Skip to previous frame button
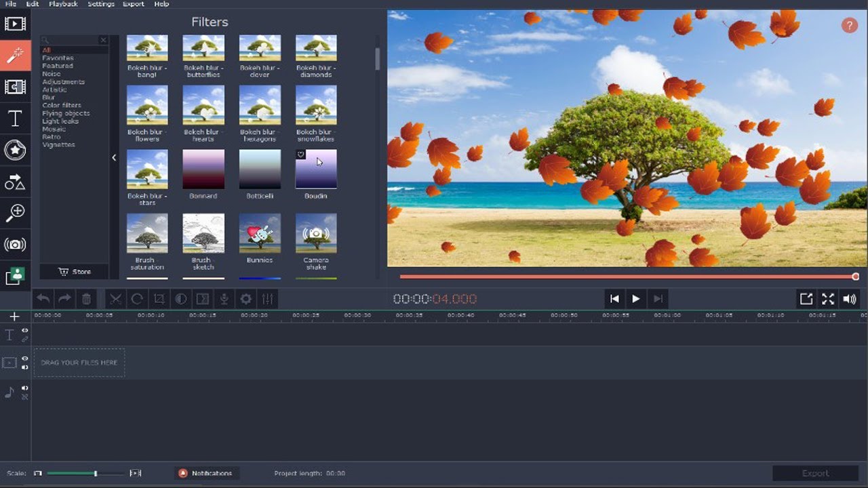The width and height of the screenshot is (868, 488). click(x=614, y=299)
